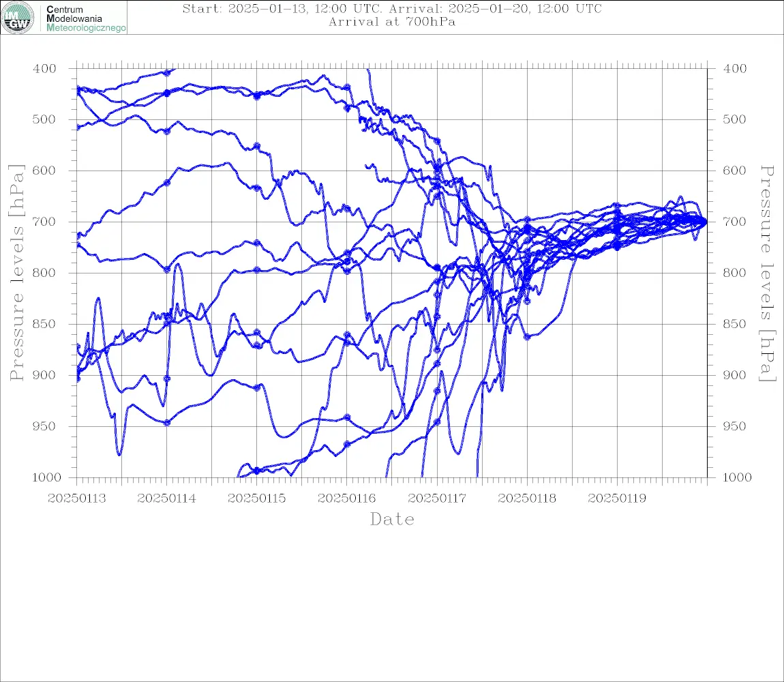This screenshot has width=784, height=682.
Task: Click the right axis 800 tick label
Action: tap(734, 273)
